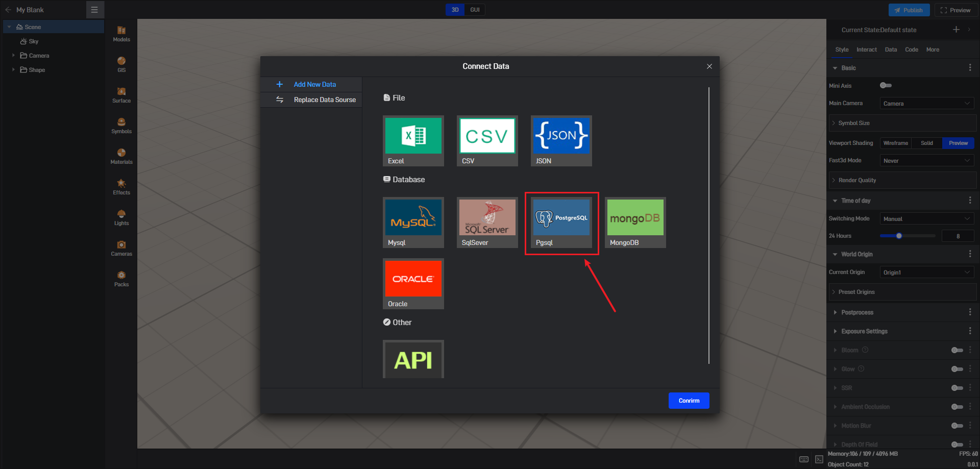The width and height of the screenshot is (980, 469).
Task: Toggle the Motion Blur switch
Action: pos(957,426)
